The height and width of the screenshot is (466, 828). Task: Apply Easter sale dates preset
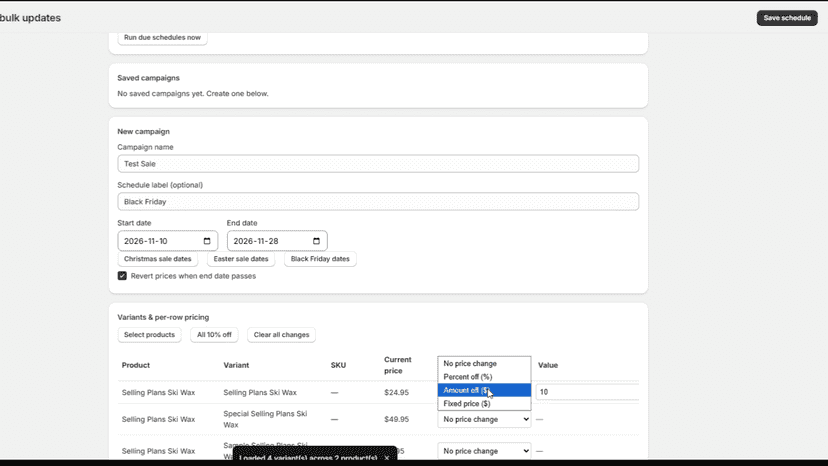[241, 259]
